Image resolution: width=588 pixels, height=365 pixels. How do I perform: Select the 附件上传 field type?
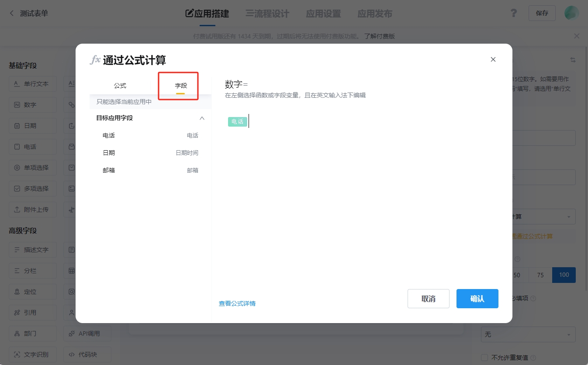(x=32, y=209)
